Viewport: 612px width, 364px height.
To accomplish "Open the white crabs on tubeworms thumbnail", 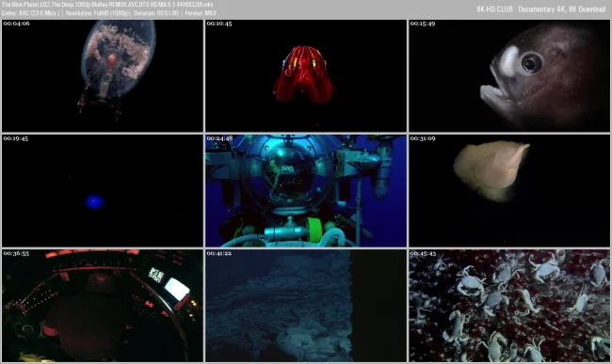I will 509,306.
